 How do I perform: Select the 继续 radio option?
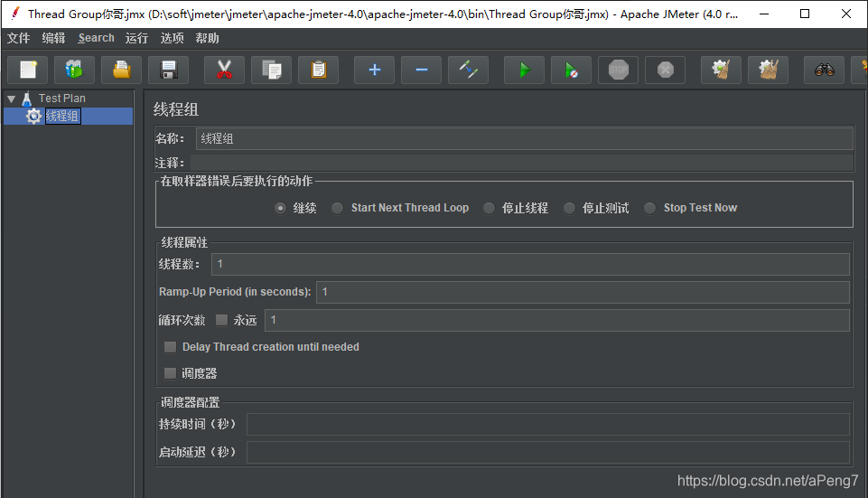pyautogui.click(x=280, y=208)
